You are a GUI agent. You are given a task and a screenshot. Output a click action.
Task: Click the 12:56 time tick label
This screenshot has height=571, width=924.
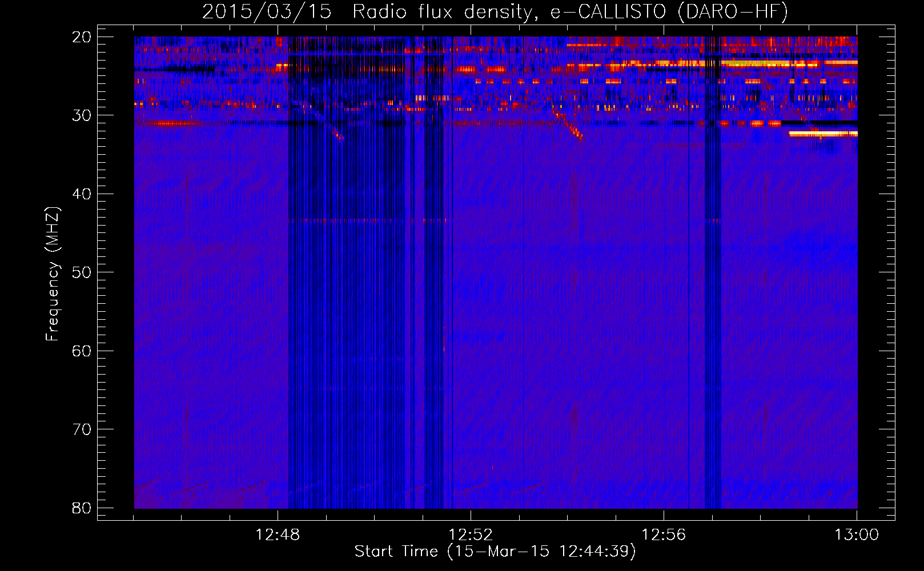click(x=664, y=535)
